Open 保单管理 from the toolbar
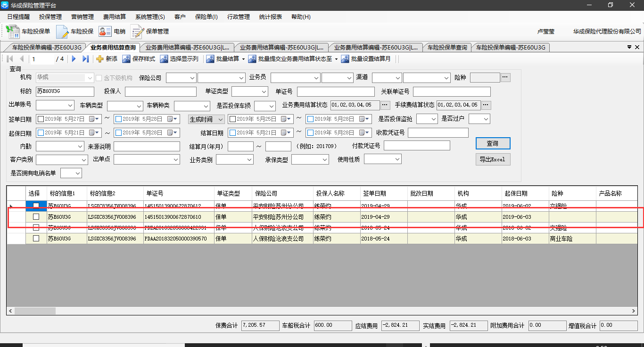 (137, 32)
